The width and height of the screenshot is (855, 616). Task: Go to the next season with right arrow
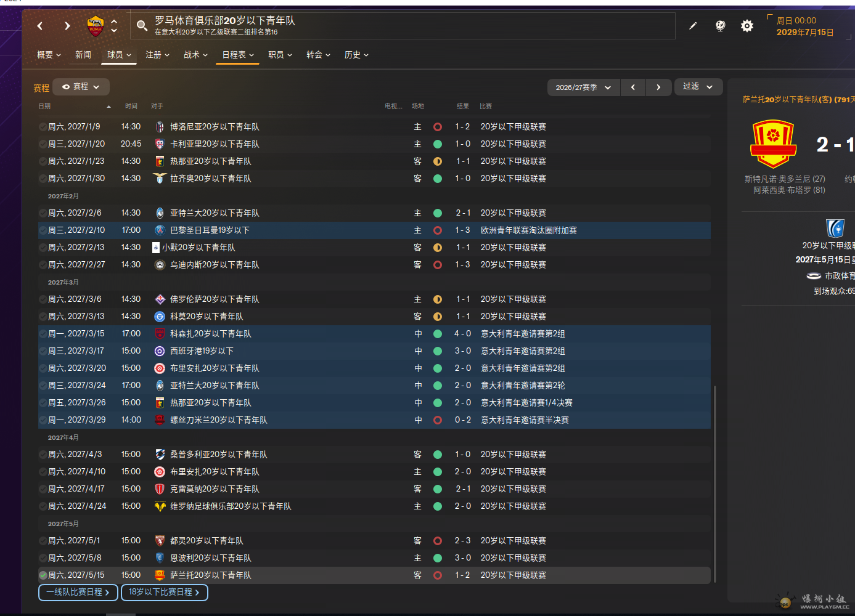click(658, 87)
